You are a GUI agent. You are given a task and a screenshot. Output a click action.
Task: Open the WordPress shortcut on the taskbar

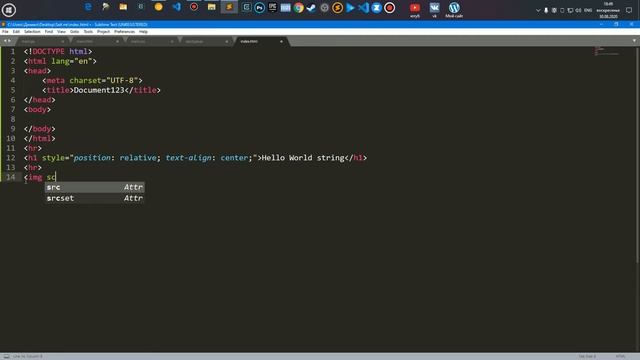454,10
